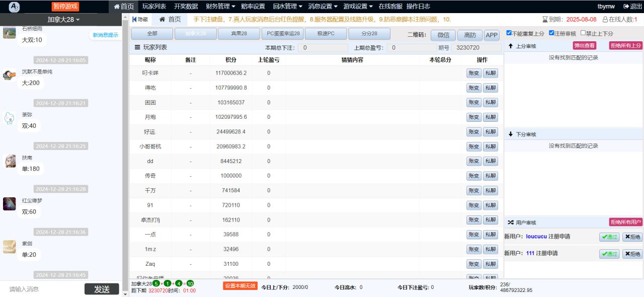644x297 pixels.
Task: Click 沉默不是单纯's chat avatar
Action: click(x=9, y=75)
